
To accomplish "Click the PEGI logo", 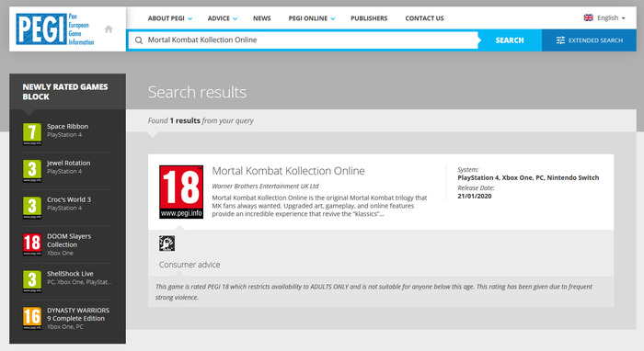I will coord(55,29).
